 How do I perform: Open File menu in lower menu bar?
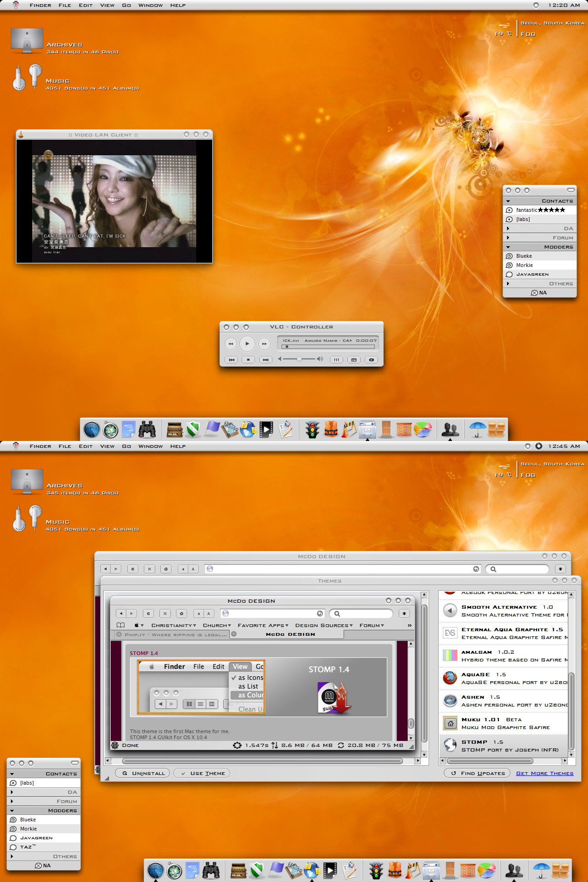65,446
